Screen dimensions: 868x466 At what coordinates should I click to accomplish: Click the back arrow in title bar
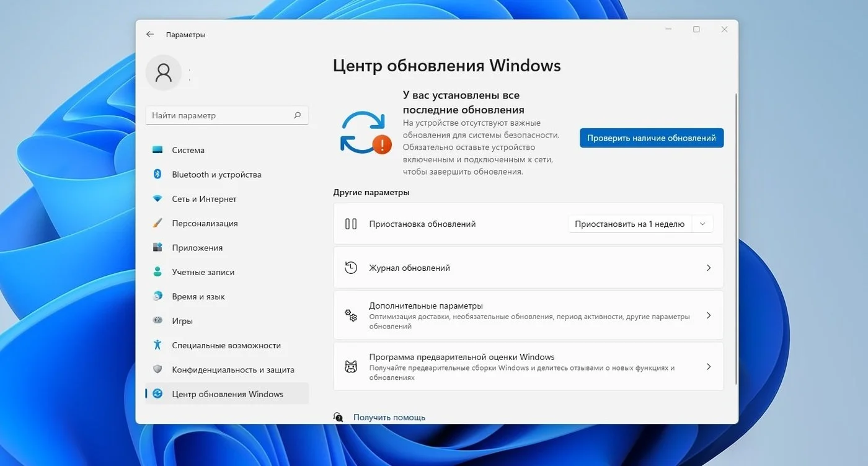(150, 35)
